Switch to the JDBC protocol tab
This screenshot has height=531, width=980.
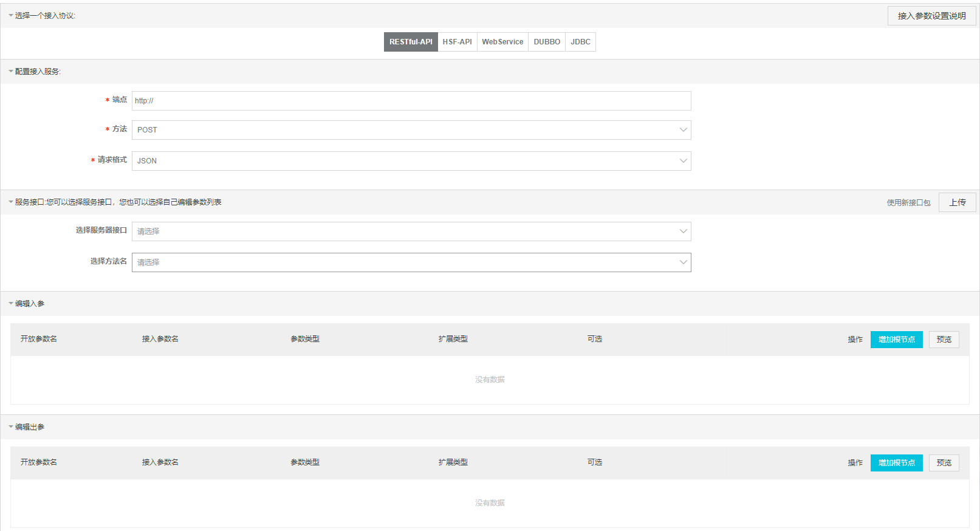[x=580, y=42]
